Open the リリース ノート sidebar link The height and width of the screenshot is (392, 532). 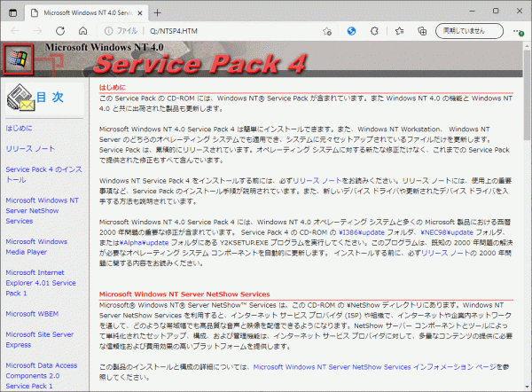[30, 149]
